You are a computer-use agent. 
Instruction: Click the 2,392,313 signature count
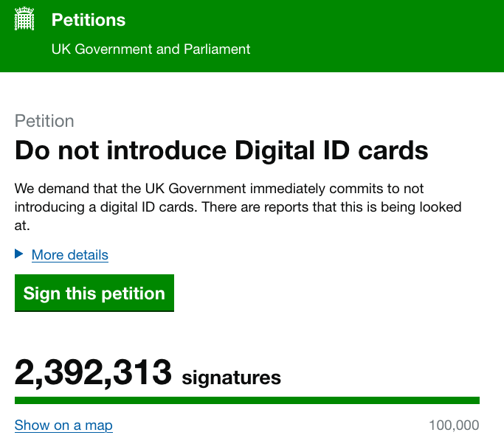pos(93,373)
